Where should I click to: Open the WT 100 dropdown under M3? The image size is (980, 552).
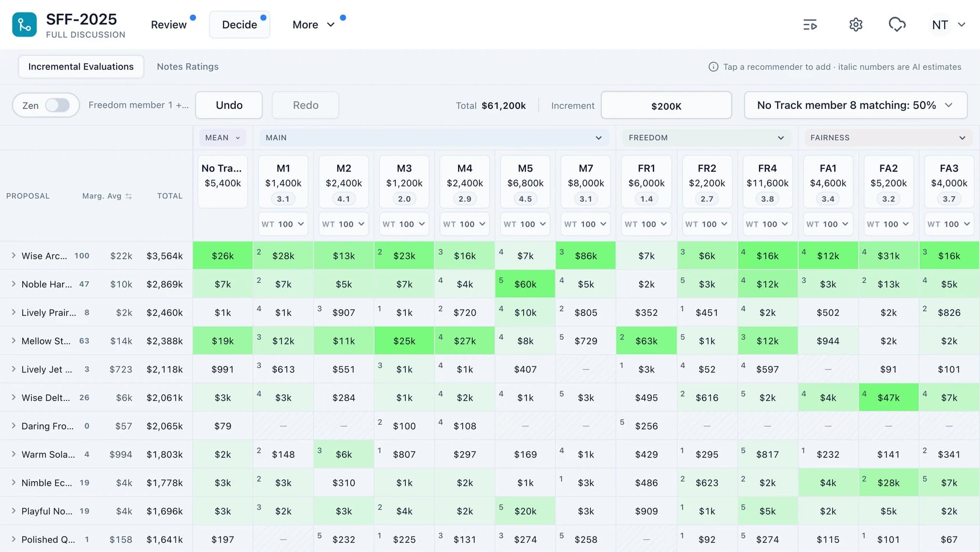[404, 224]
